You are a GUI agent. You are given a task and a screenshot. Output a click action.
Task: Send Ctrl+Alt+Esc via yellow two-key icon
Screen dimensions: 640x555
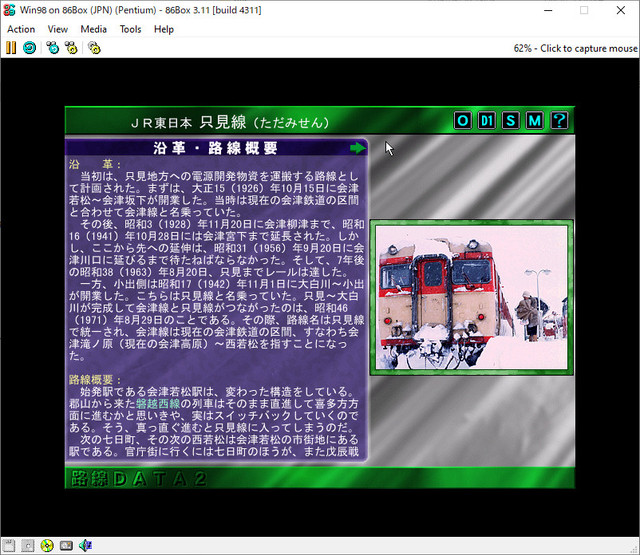coord(71,48)
